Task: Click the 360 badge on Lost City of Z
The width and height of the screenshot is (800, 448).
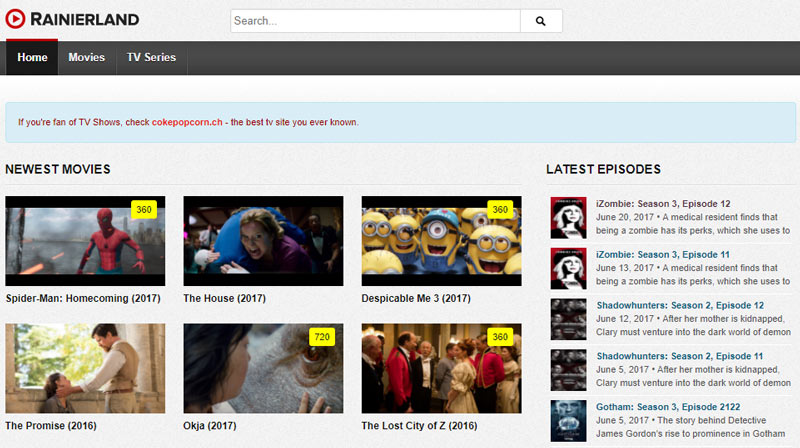Action: coord(500,337)
